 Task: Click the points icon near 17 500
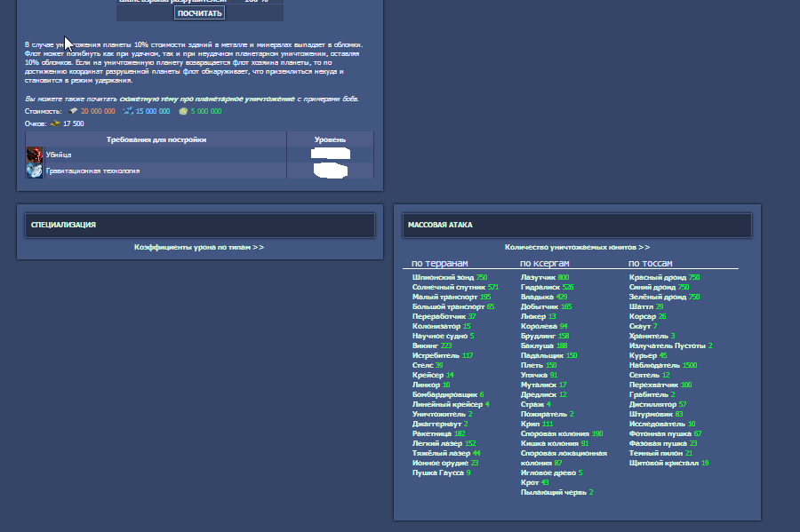55,123
